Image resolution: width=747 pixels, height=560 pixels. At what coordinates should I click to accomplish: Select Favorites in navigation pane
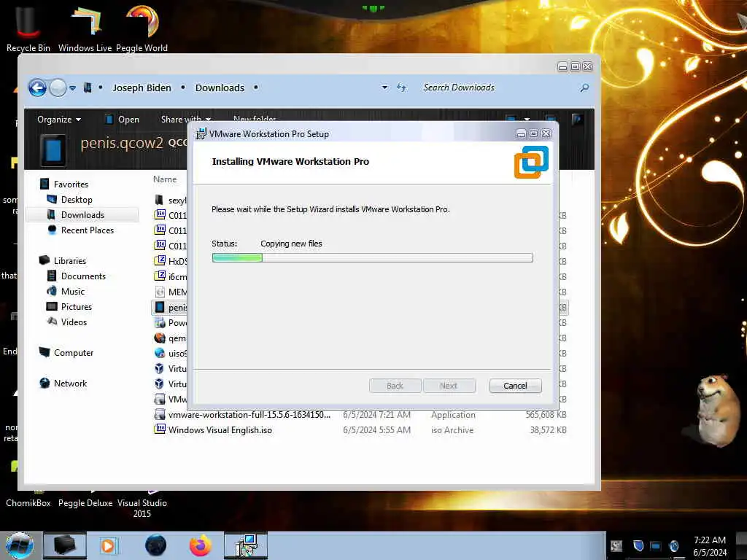71,184
